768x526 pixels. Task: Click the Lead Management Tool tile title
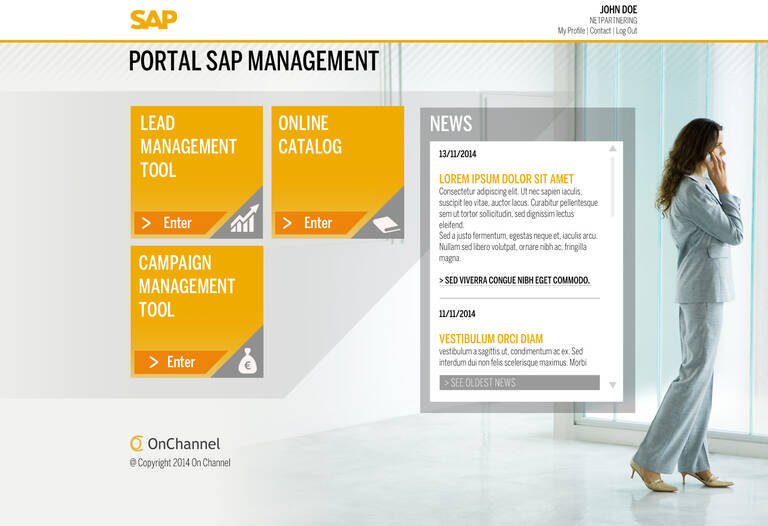click(x=188, y=146)
